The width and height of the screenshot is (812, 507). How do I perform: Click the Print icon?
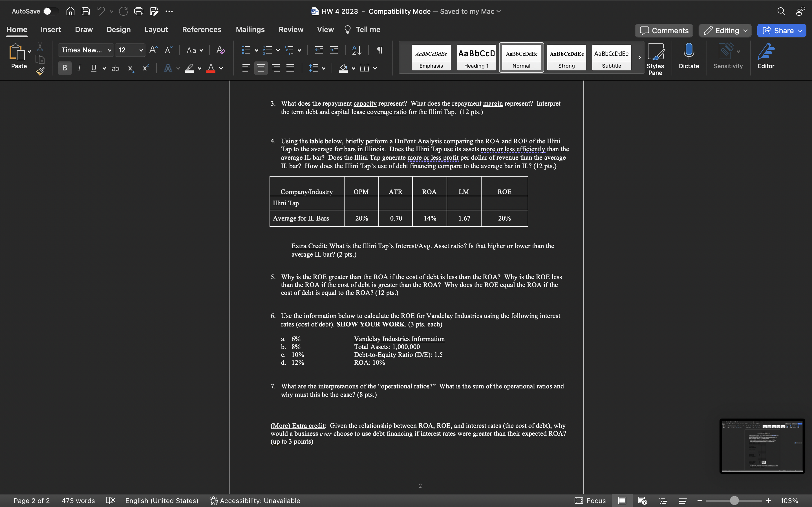[x=139, y=11]
